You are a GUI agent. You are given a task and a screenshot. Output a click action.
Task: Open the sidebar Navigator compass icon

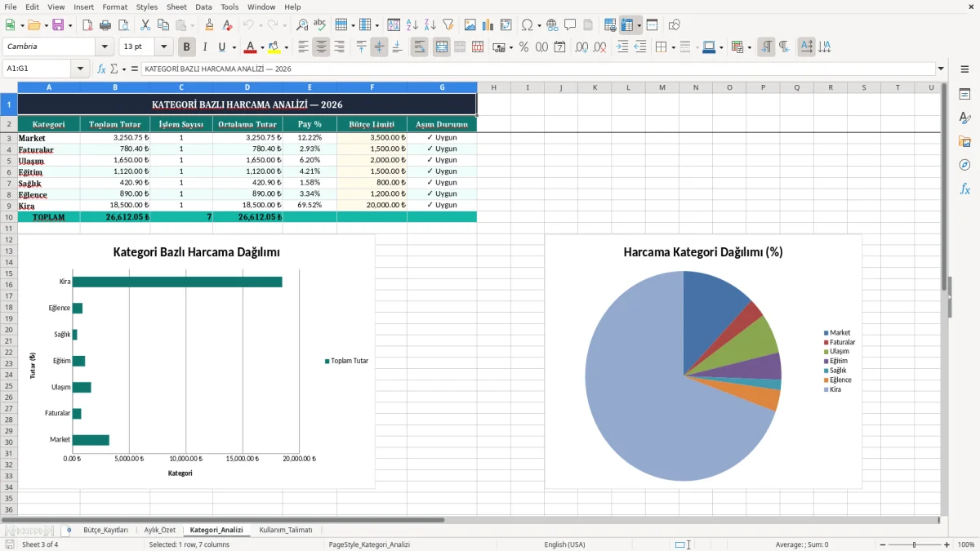[x=964, y=166]
